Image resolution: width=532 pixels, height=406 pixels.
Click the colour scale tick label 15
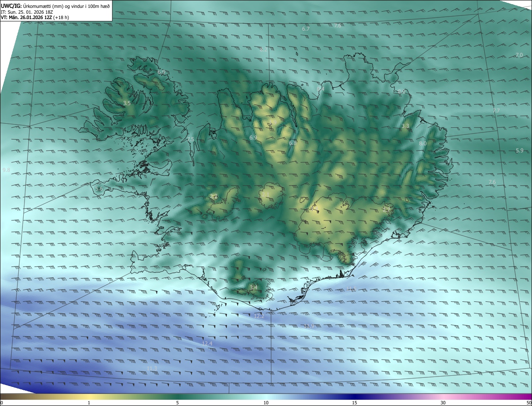pos(355,403)
